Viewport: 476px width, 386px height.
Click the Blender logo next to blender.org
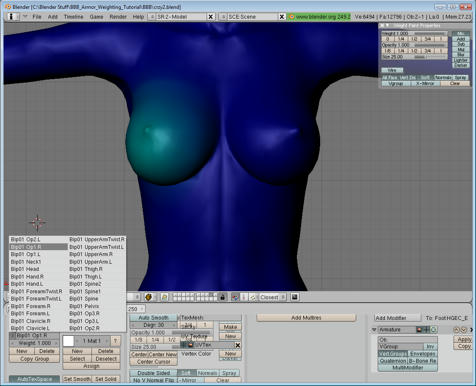pos(292,16)
